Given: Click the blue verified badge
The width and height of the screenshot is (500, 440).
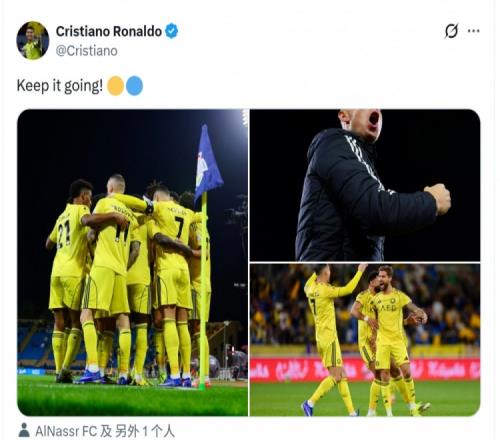Looking at the screenshot, I should pyautogui.click(x=172, y=31).
